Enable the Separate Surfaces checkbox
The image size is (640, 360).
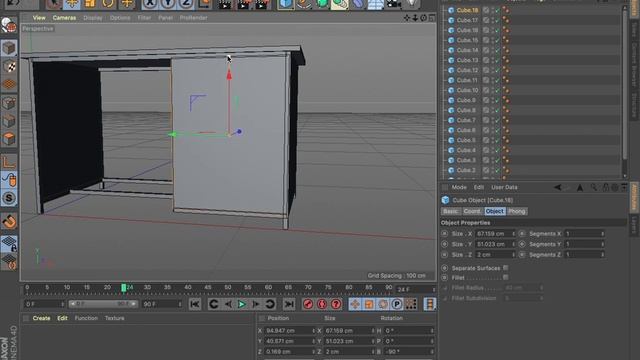(x=506, y=268)
